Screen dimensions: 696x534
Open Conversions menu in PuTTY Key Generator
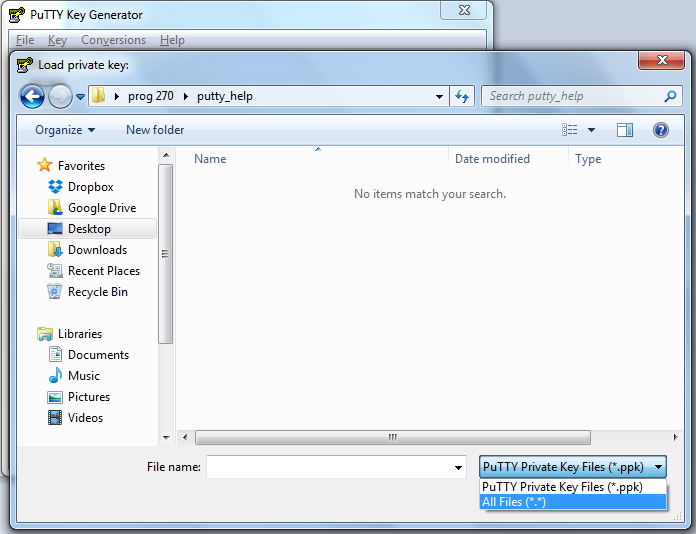[113, 40]
